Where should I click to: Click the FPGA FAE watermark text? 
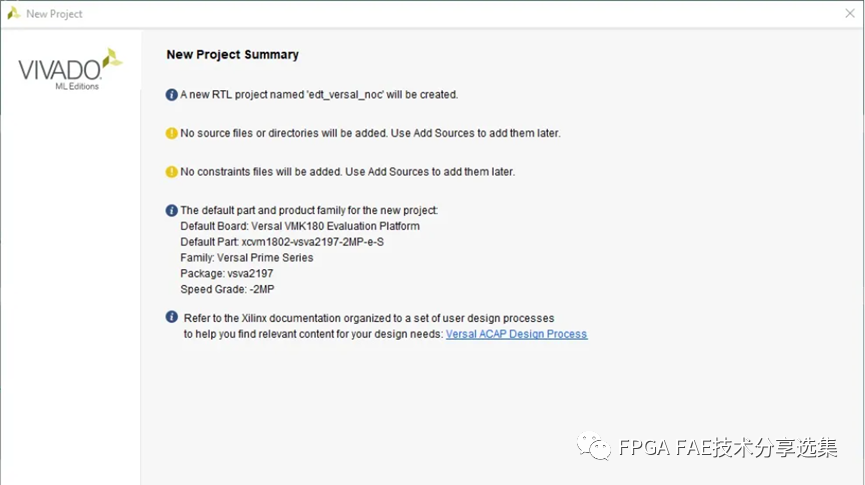pos(727,447)
